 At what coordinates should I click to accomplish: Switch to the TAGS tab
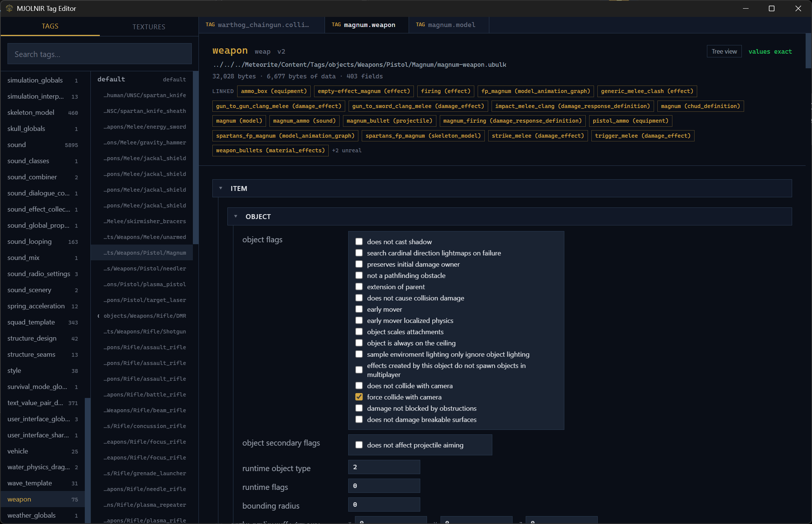(x=50, y=26)
